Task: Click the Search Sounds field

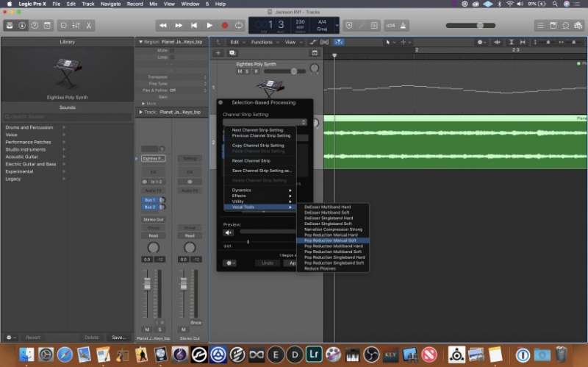Action: (68, 117)
